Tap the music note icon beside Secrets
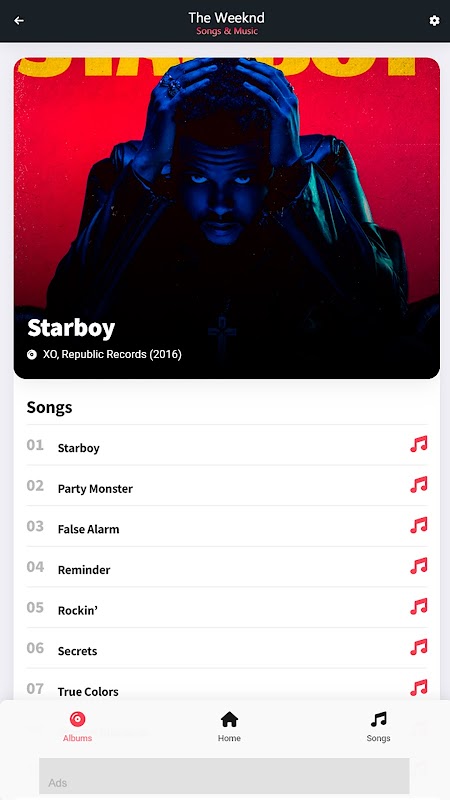This screenshot has height=800, width=450. click(x=418, y=647)
